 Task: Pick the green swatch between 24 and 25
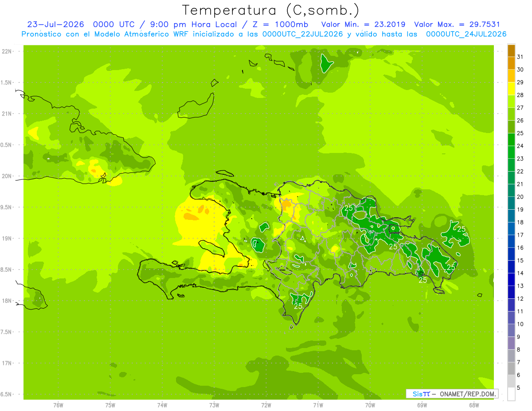click(511, 140)
